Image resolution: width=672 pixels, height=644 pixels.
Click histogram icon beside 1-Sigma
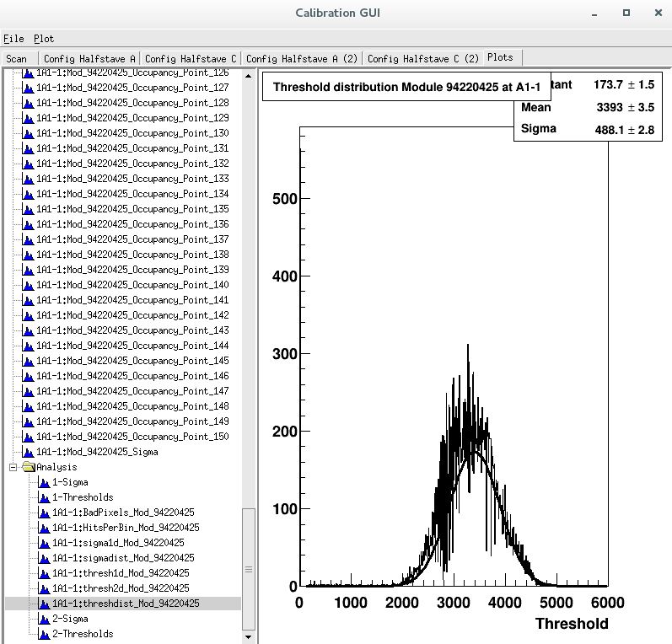coord(44,482)
